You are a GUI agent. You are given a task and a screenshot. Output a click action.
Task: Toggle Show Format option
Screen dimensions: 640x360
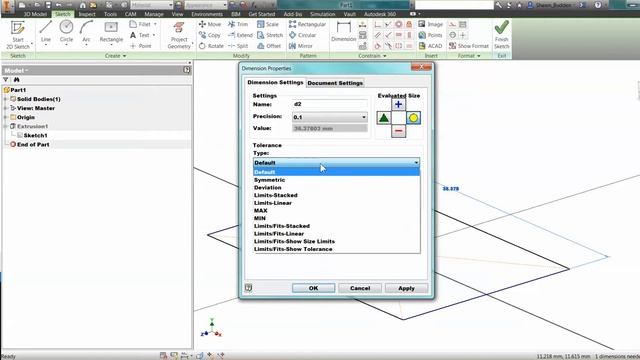469,46
